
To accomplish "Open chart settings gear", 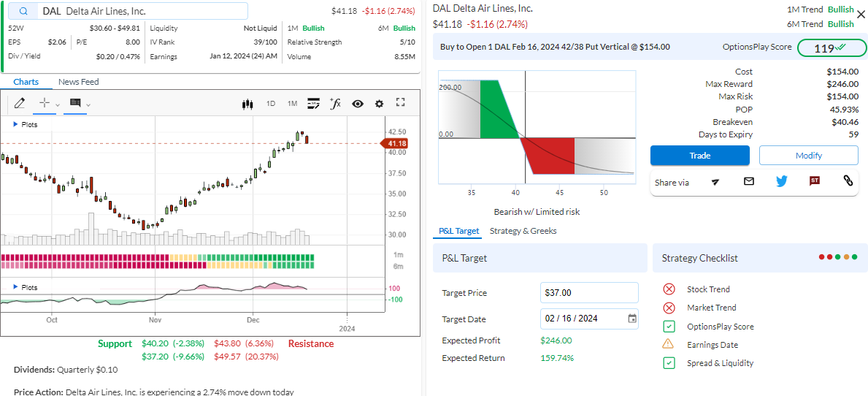I will point(379,104).
